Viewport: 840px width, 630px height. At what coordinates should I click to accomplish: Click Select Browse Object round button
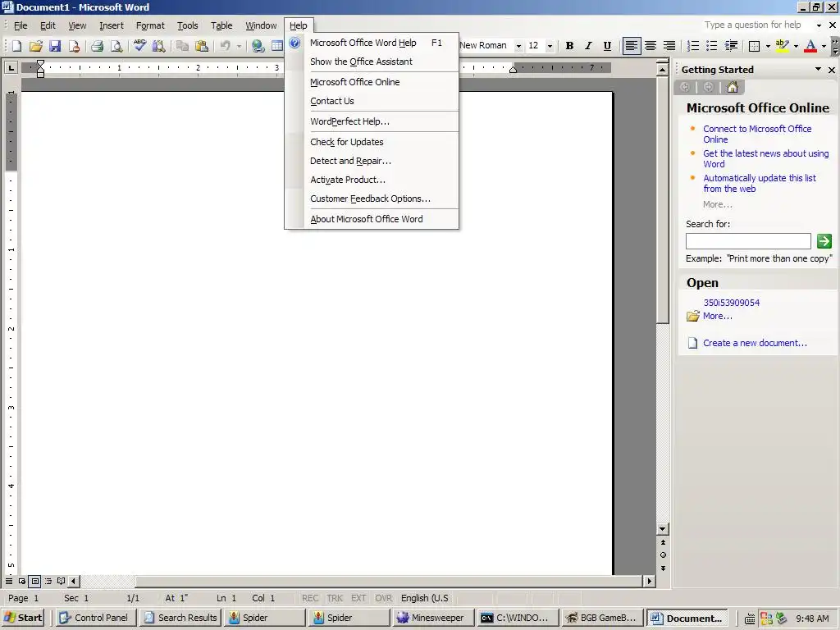663,555
